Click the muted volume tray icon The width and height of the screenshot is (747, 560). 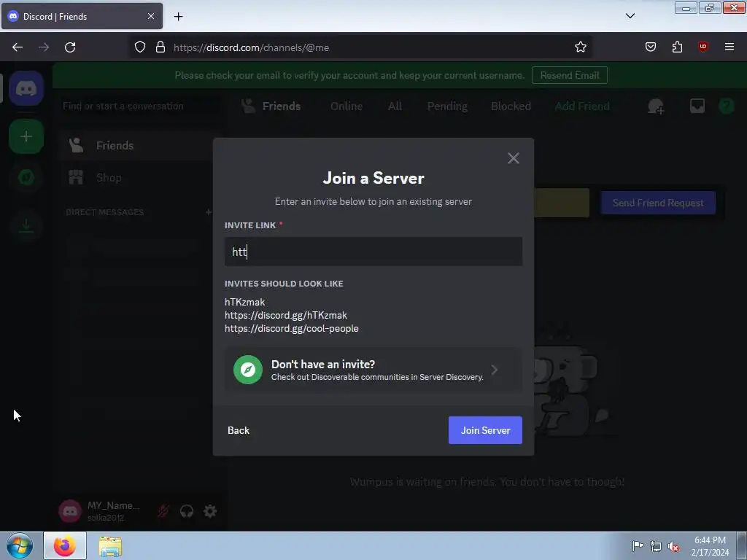pyautogui.click(x=673, y=546)
